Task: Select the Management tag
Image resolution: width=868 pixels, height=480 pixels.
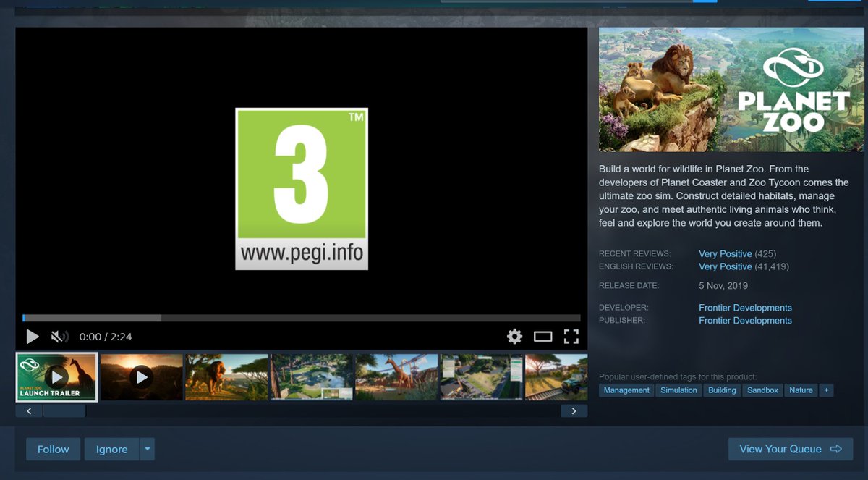Action: (626, 390)
